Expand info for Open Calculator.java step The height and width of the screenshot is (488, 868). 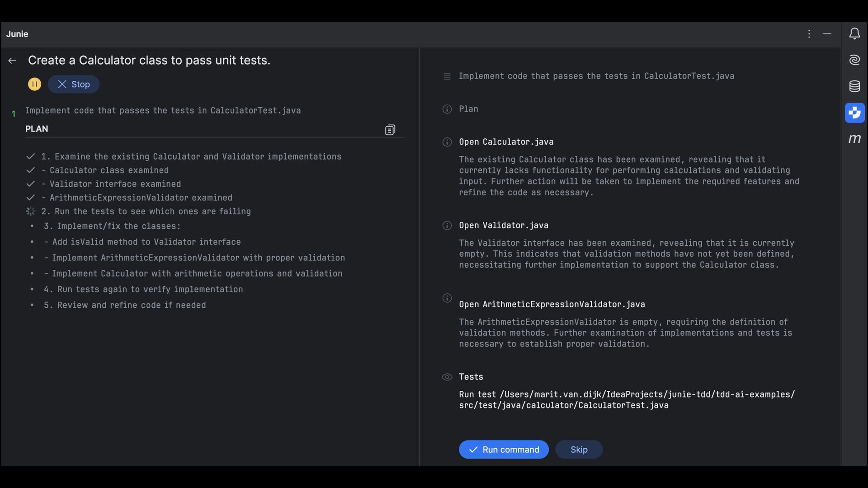point(447,142)
